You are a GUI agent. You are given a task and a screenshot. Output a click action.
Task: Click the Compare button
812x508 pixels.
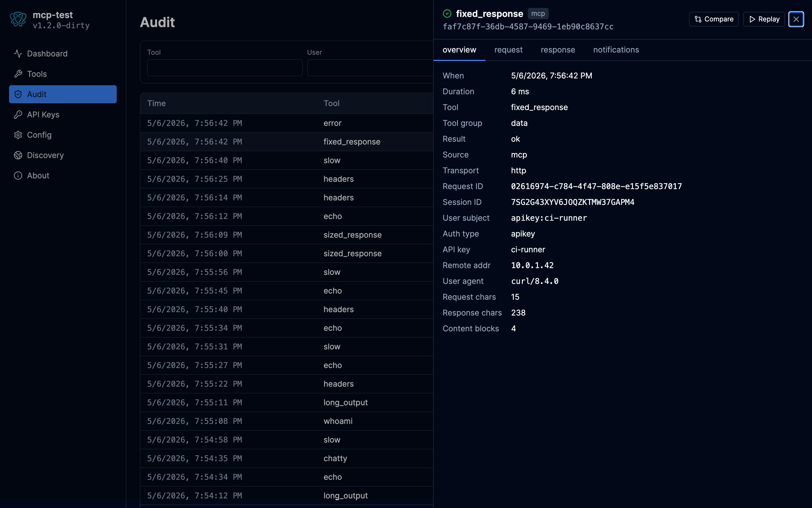pos(714,19)
